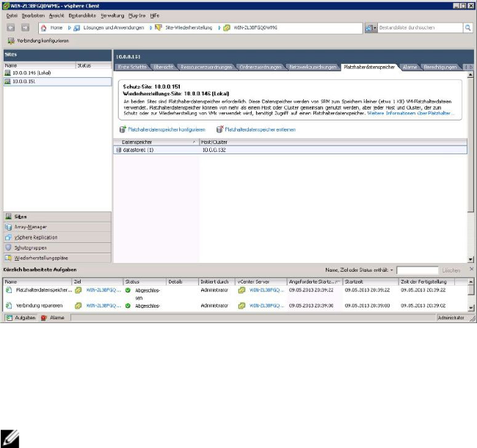Open the Plug-Ins menu
This screenshot has height=448, width=477.
click(137, 15)
